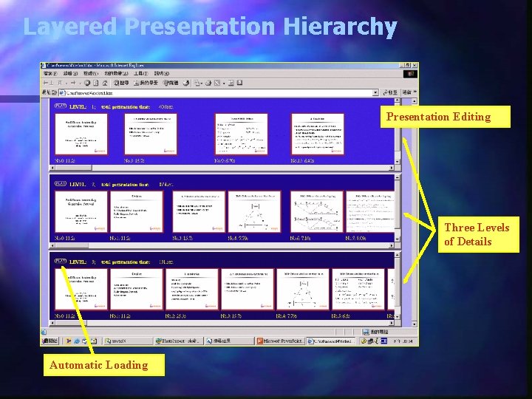532x399 pixels.
Task: Open the Edit button dropdown arrow
Action: [224, 83]
